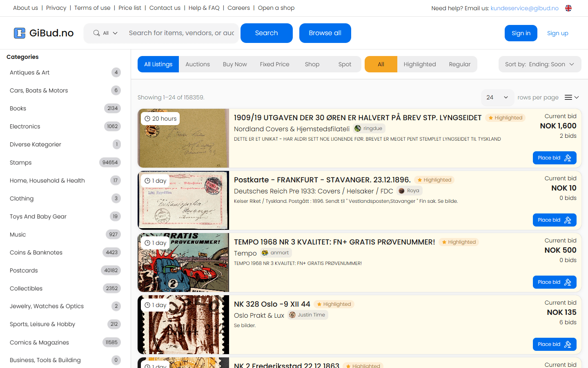Open TEMPO 1968 NR 3 listing title
The width and height of the screenshot is (588, 368).
point(334,242)
